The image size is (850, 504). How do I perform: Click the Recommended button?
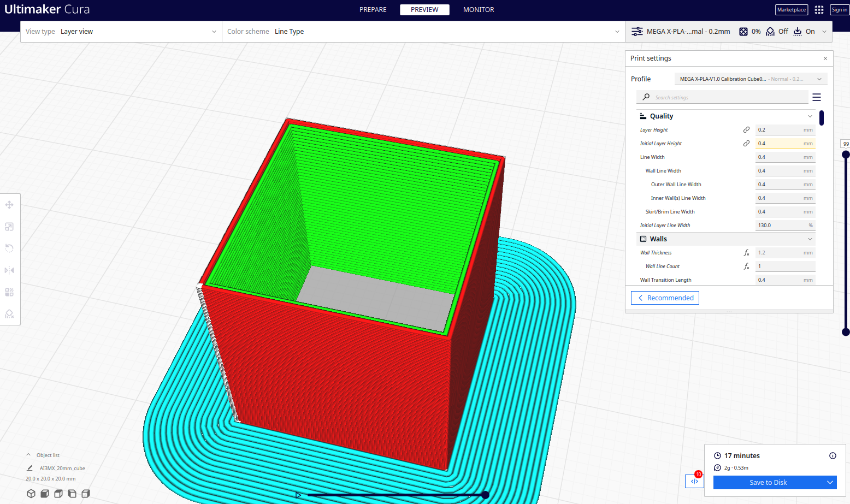pos(665,298)
